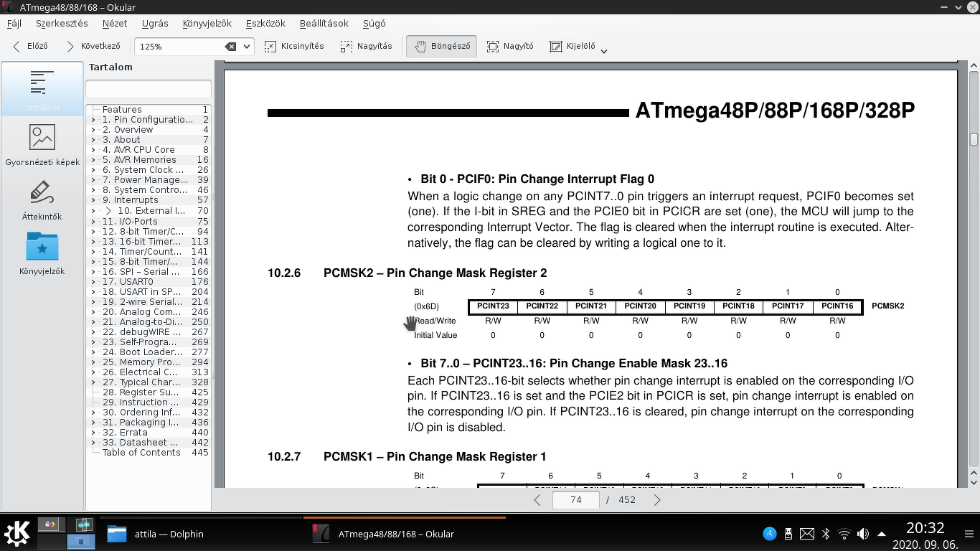
Task: Click the 125% zoom input field
Action: pyautogui.click(x=179, y=47)
